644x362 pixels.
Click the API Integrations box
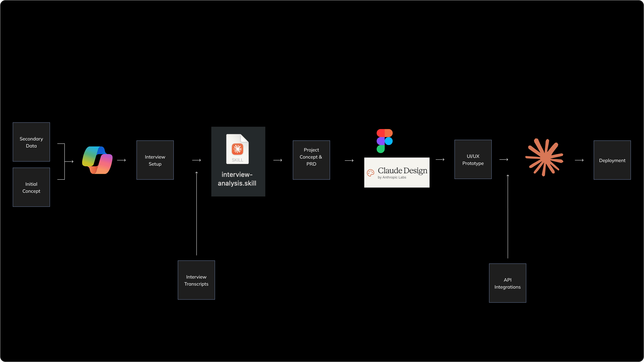(507, 283)
